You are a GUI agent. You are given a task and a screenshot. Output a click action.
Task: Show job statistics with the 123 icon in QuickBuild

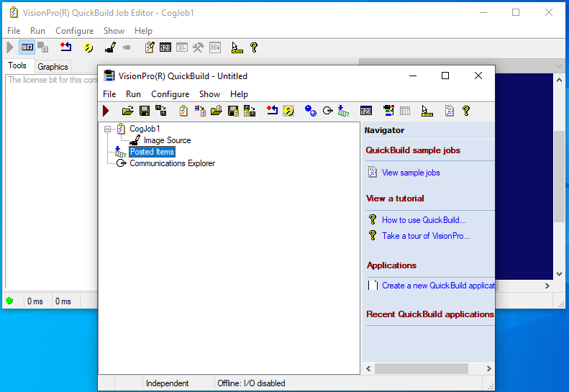(365, 111)
